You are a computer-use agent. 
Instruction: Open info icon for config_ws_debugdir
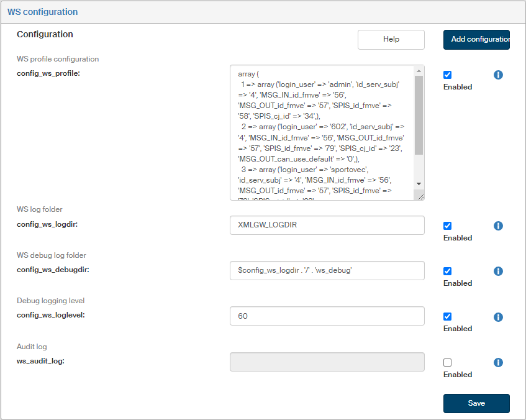click(x=498, y=272)
